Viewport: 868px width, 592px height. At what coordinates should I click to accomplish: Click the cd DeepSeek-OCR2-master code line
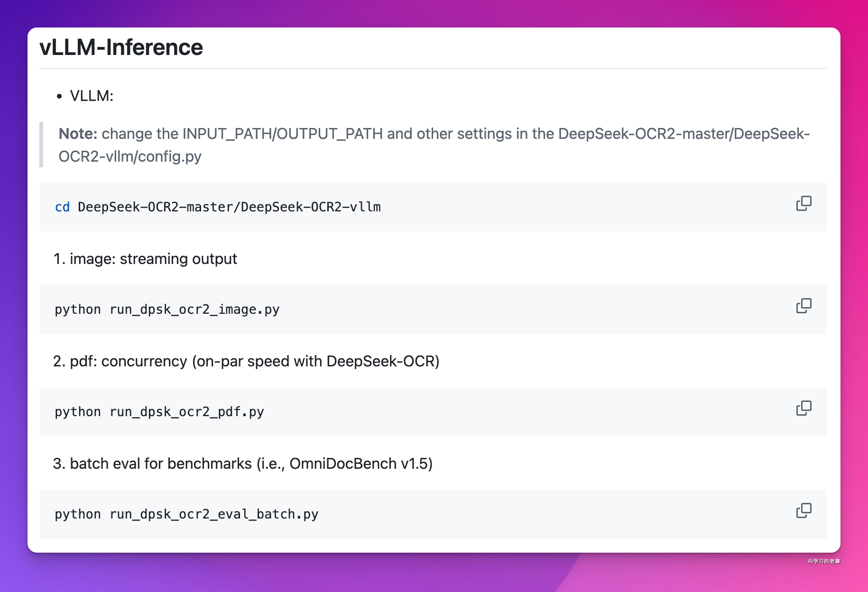click(218, 207)
